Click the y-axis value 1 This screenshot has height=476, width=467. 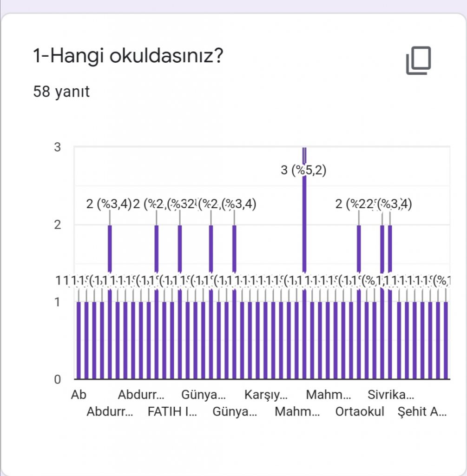coord(58,302)
